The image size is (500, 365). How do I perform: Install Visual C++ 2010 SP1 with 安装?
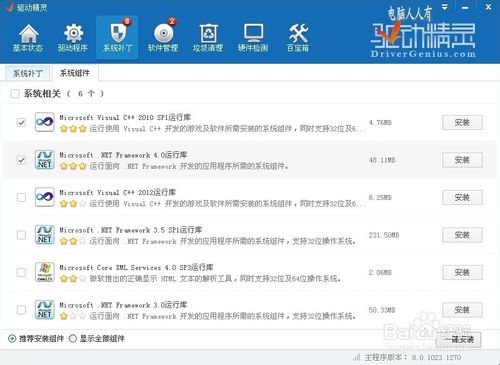pyautogui.click(x=462, y=122)
